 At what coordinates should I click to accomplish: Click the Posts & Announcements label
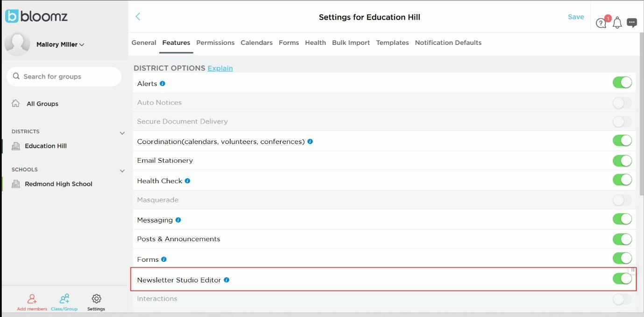(x=178, y=239)
